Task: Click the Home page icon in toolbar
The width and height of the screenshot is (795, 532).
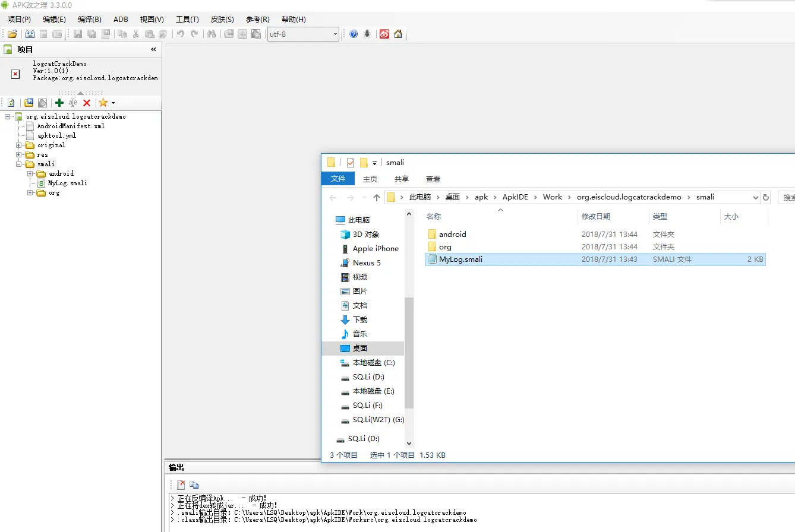Action: 398,34
